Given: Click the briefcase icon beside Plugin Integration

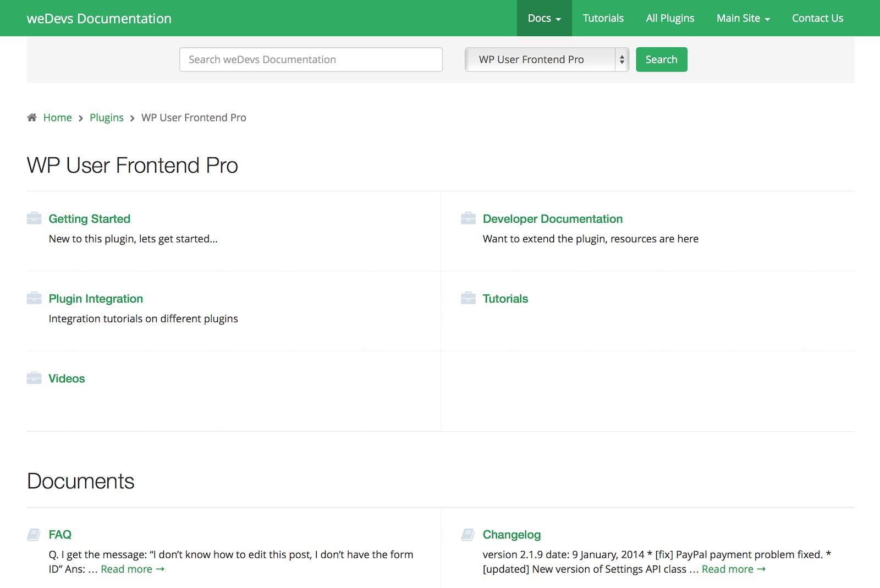Looking at the screenshot, I should tap(34, 298).
